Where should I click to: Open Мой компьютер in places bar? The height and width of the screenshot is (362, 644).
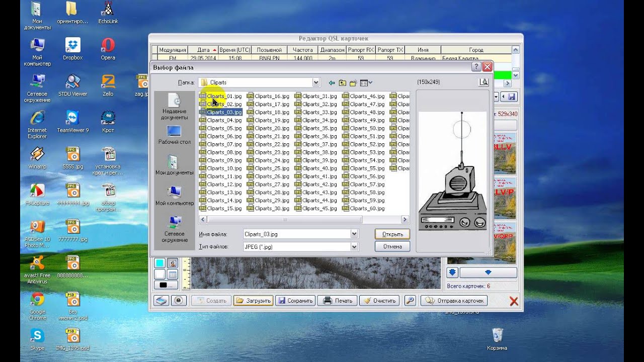pos(174,196)
